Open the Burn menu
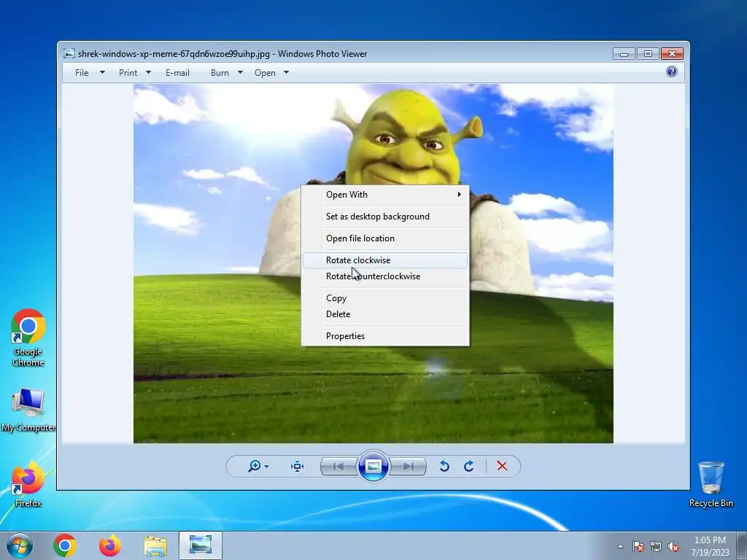747x560 pixels. [220, 73]
